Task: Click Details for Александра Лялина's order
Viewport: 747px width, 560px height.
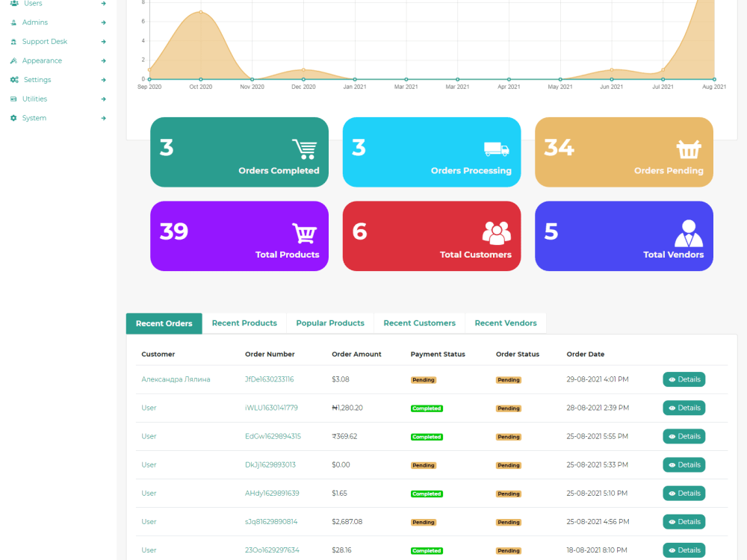Action: tap(684, 379)
